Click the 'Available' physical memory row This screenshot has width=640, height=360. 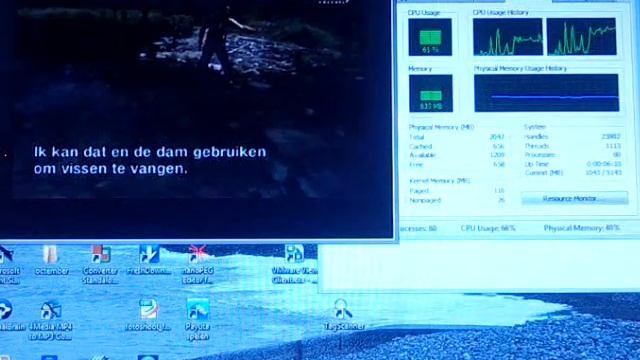(x=456, y=155)
